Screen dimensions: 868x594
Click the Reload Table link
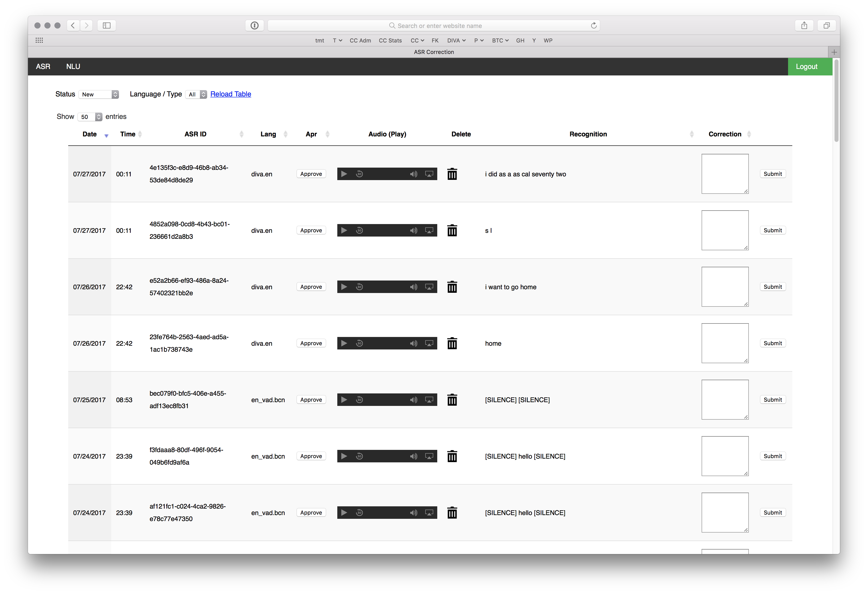(230, 94)
